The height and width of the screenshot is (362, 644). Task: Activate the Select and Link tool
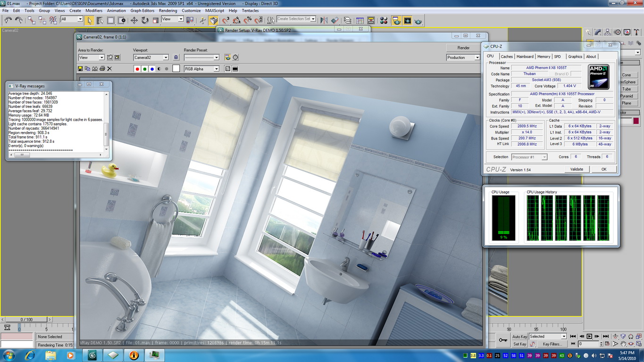click(x=31, y=20)
